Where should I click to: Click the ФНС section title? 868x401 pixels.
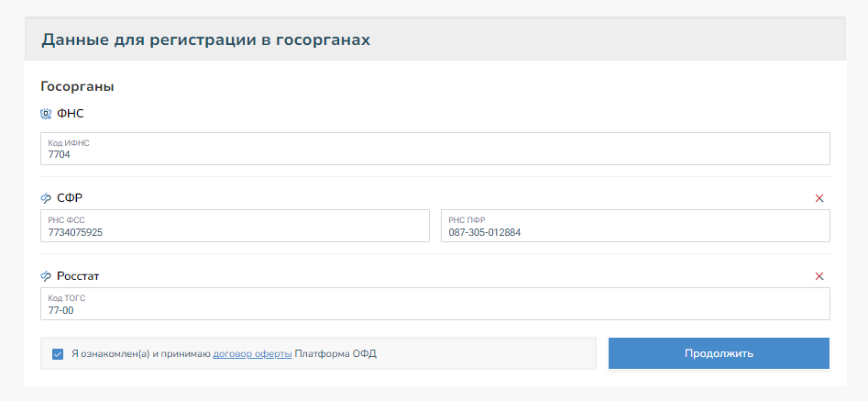pyautogui.click(x=71, y=114)
